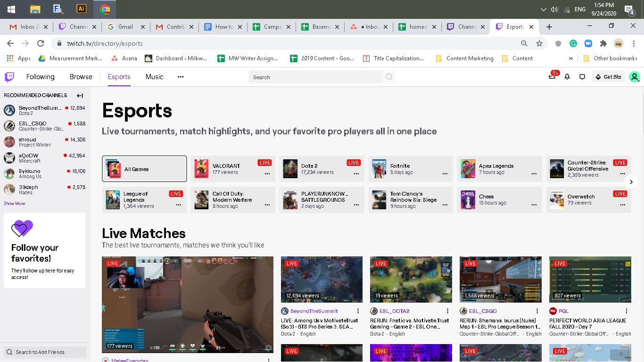Select the Esports tab
The height and width of the screenshot is (362, 644).
click(x=119, y=77)
